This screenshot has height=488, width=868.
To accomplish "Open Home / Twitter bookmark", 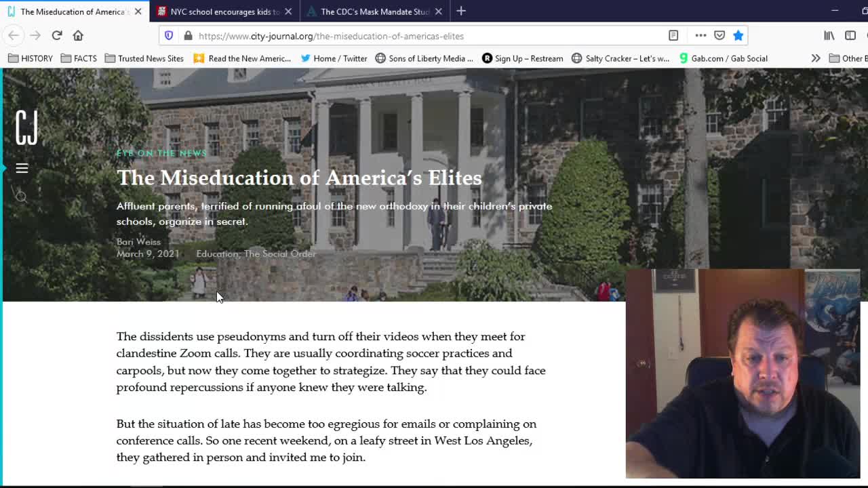I will [334, 58].
